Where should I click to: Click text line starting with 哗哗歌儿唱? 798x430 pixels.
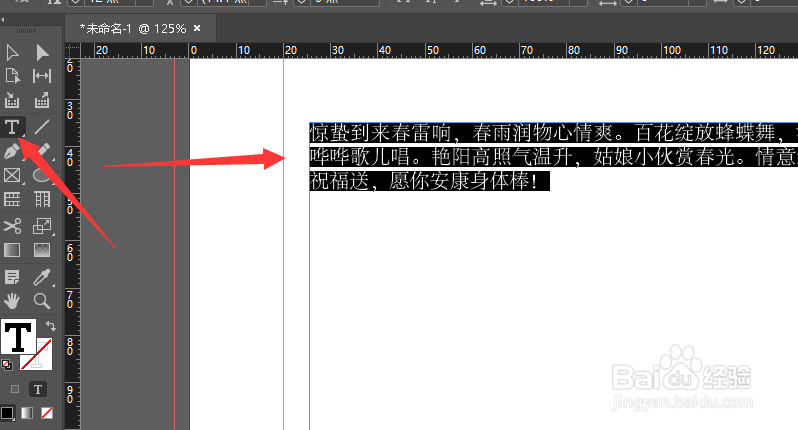[554, 157]
